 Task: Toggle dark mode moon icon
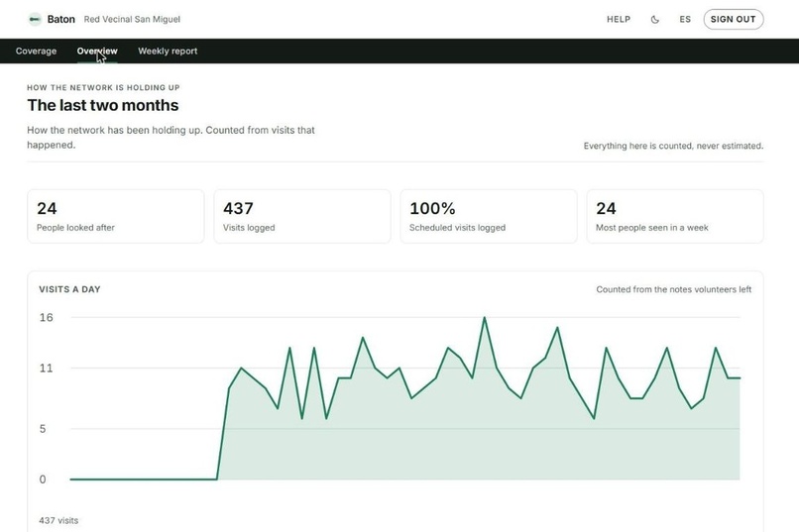point(655,20)
